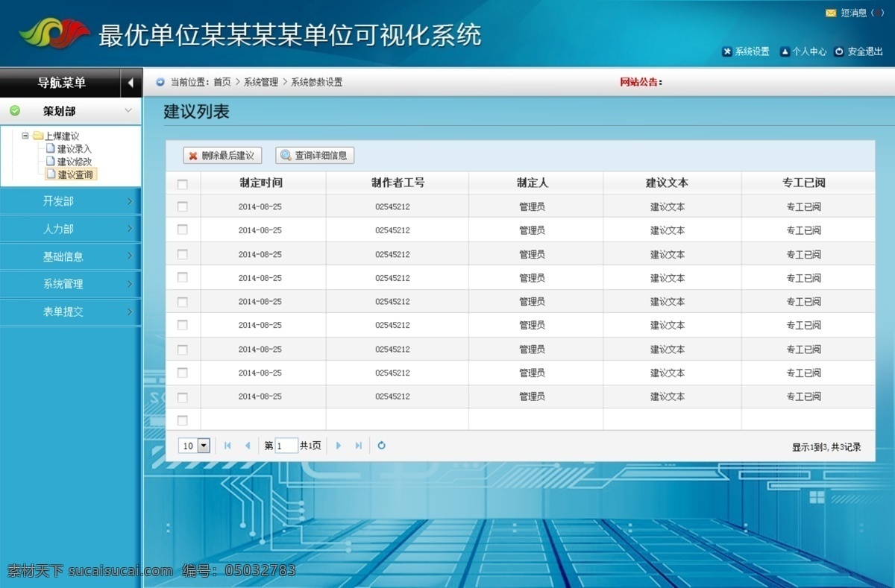Image resolution: width=895 pixels, height=588 pixels.
Task: Click the 安全退出 link
Action: (865, 51)
